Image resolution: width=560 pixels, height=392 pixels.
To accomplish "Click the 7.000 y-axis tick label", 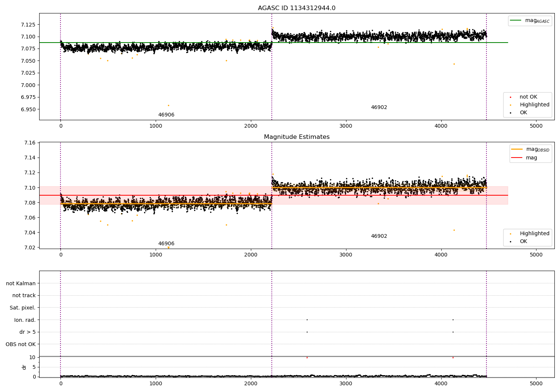I will coord(28,85).
